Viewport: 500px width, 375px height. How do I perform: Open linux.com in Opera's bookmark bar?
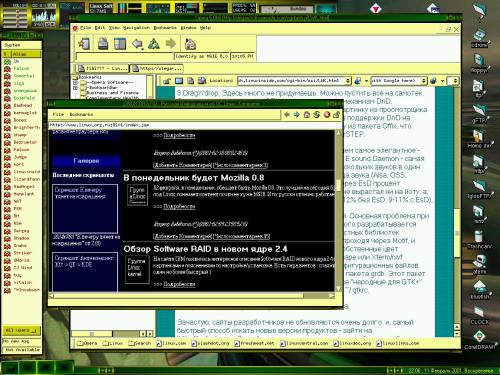[171, 343]
